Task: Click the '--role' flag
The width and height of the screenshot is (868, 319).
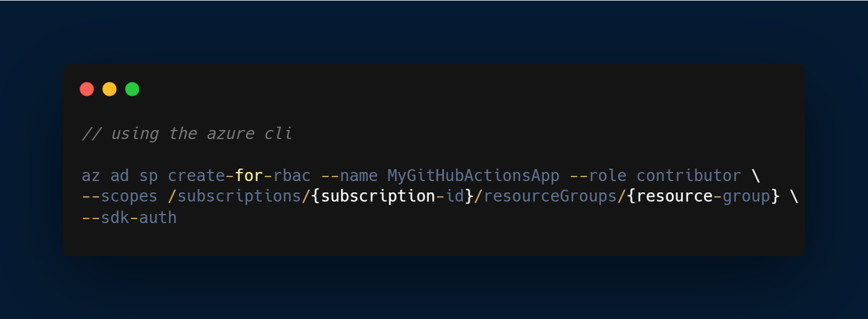Action: [x=598, y=175]
